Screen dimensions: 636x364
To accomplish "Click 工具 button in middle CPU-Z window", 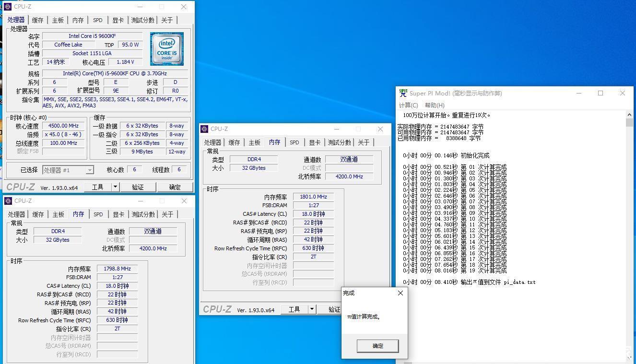I will pos(294,309).
